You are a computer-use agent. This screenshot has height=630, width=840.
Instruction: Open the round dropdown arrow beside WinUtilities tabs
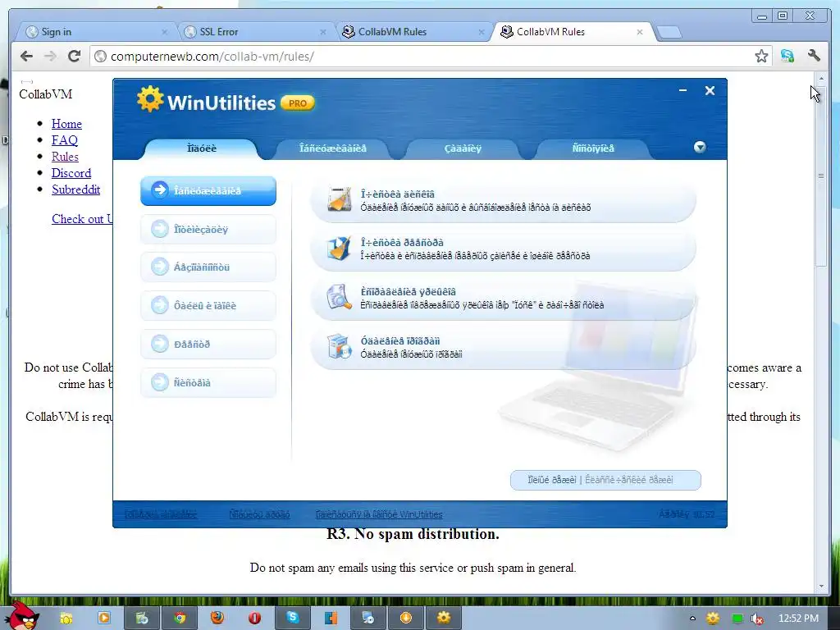[x=700, y=148]
